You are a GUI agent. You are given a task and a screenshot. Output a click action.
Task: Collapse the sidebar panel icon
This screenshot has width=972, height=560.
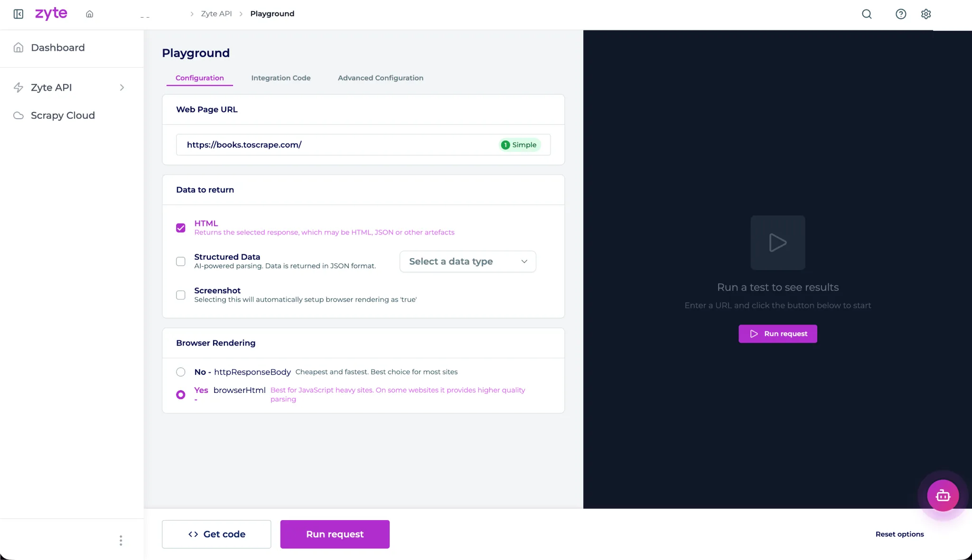tap(19, 14)
